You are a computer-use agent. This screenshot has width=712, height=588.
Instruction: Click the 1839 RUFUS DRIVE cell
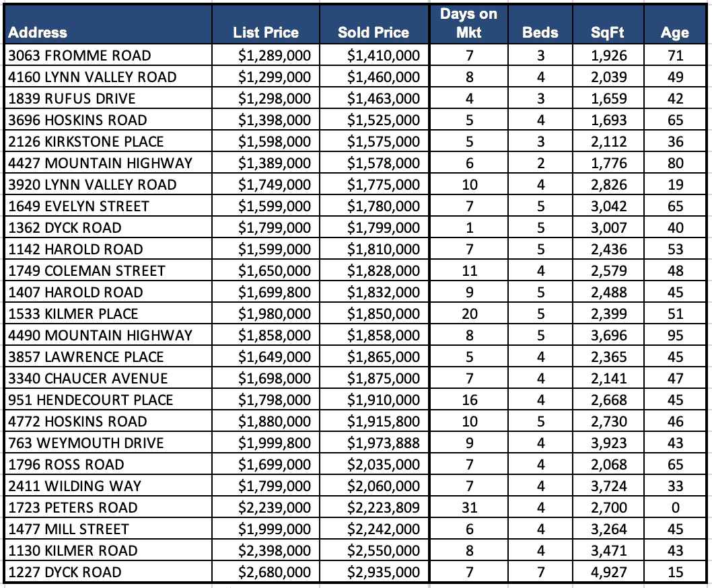coord(72,98)
